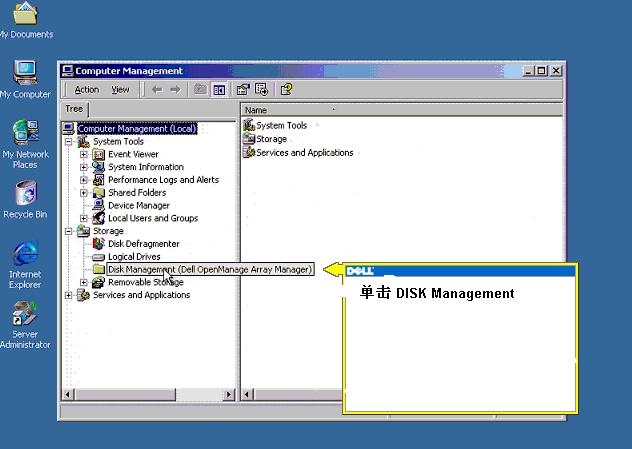Select Storage in the tree pane

(x=108, y=231)
